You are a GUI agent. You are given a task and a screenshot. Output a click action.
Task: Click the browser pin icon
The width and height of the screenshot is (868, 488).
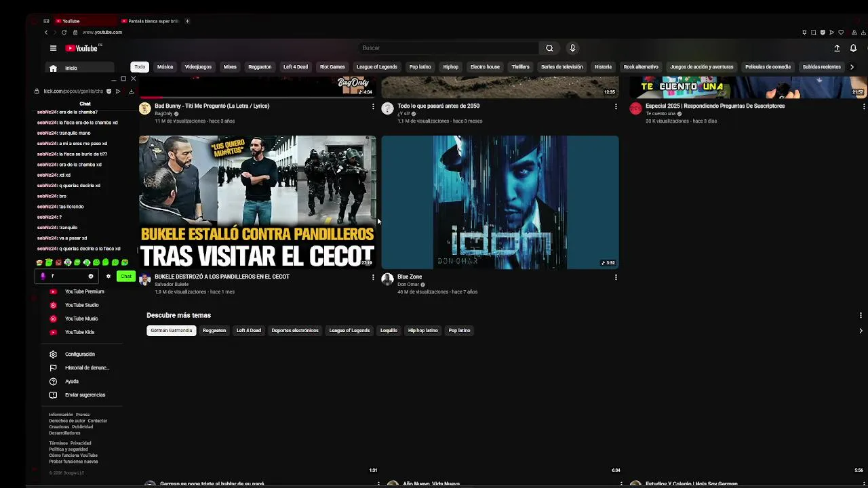[x=804, y=32]
